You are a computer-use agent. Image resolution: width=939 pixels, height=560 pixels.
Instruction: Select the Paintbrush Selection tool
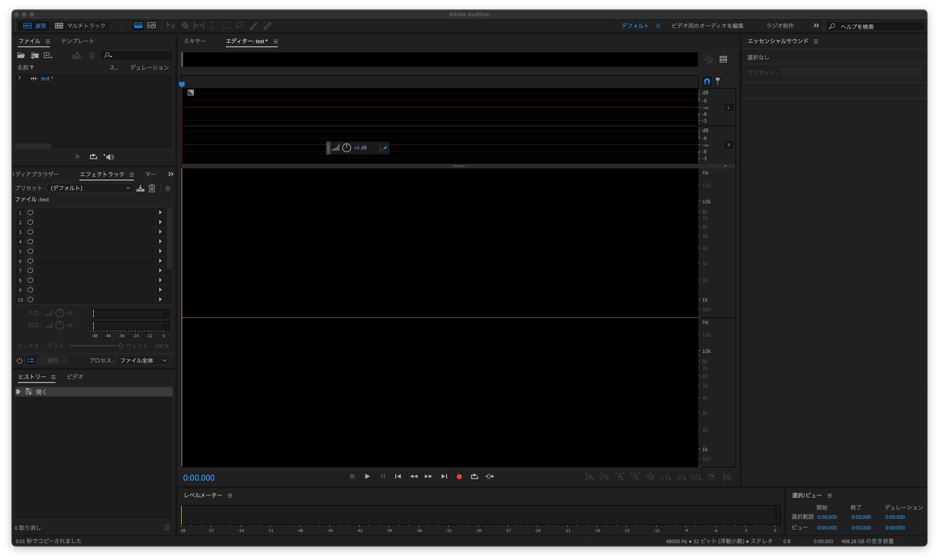tap(254, 26)
